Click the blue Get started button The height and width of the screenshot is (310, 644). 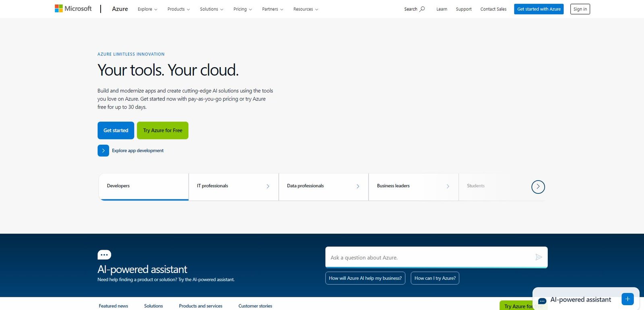point(116,130)
